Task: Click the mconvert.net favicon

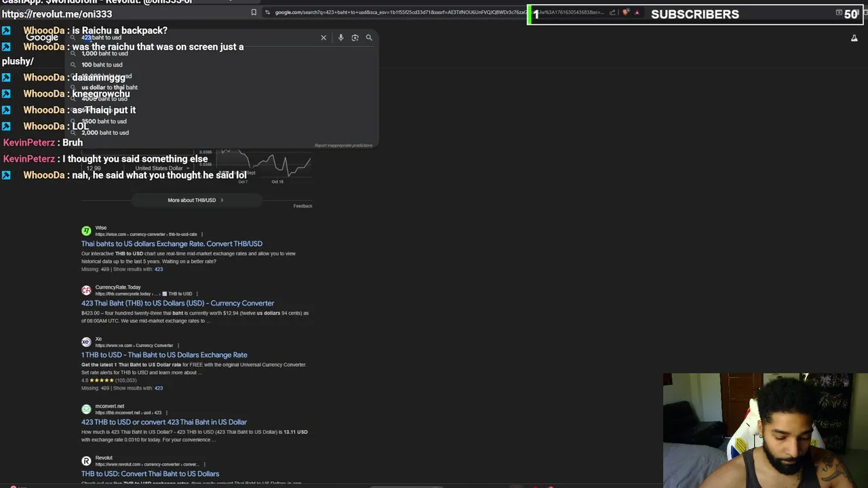Action: point(86,409)
